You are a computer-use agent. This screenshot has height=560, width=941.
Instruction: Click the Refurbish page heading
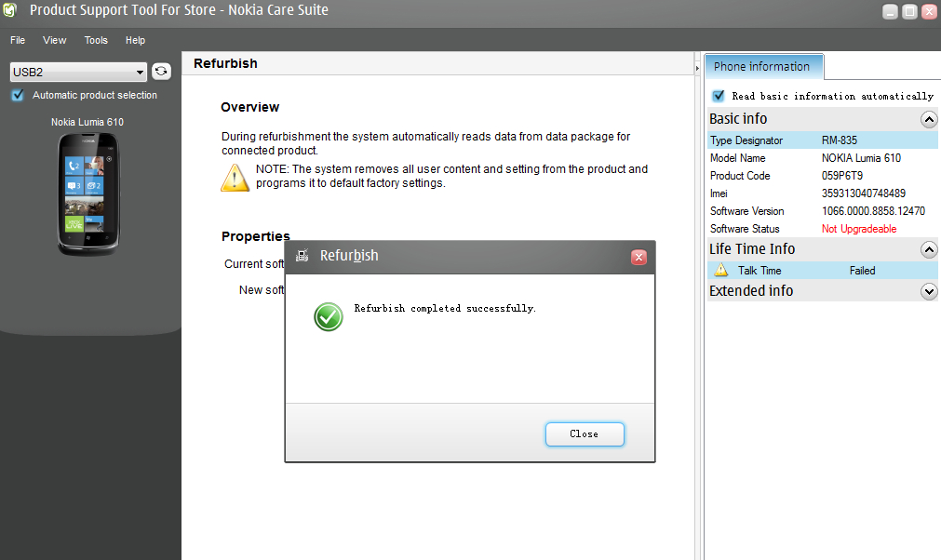coord(225,63)
